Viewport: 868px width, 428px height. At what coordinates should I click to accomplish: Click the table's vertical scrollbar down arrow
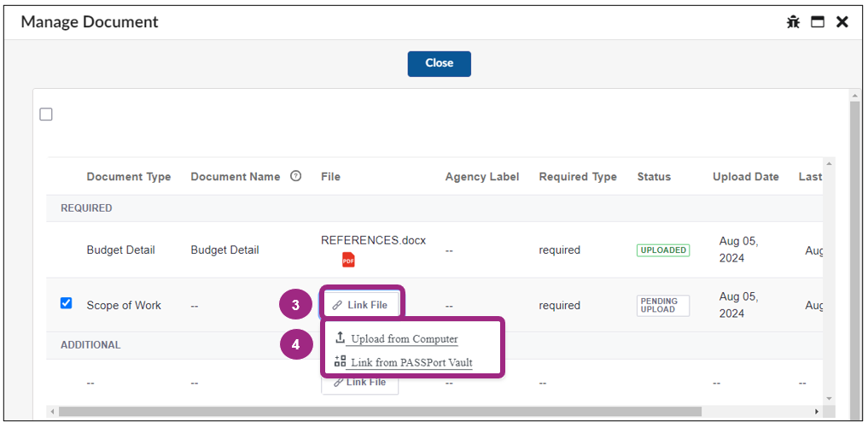click(x=828, y=398)
